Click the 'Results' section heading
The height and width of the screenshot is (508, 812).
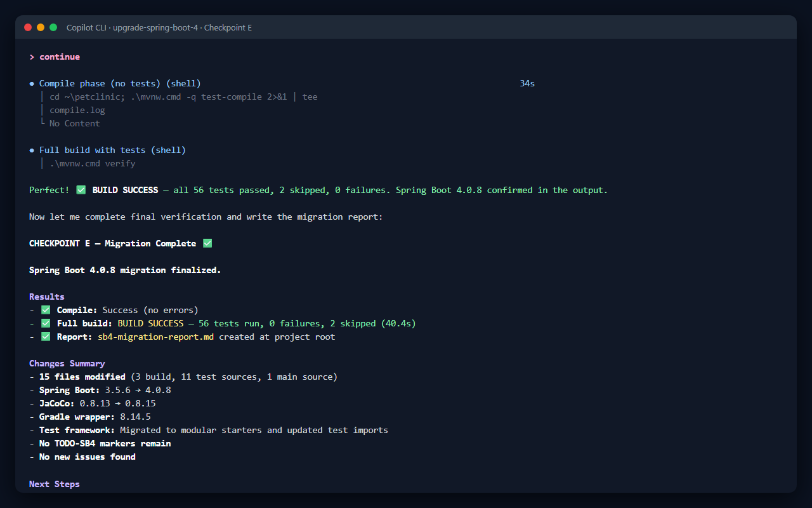pyautogui.click(x=47, y=297)
